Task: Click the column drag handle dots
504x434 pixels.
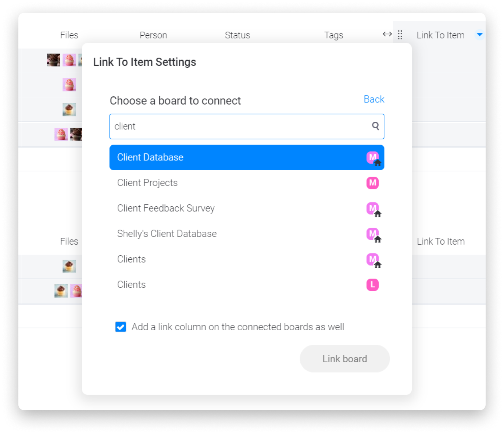Action: pos(400,35)
